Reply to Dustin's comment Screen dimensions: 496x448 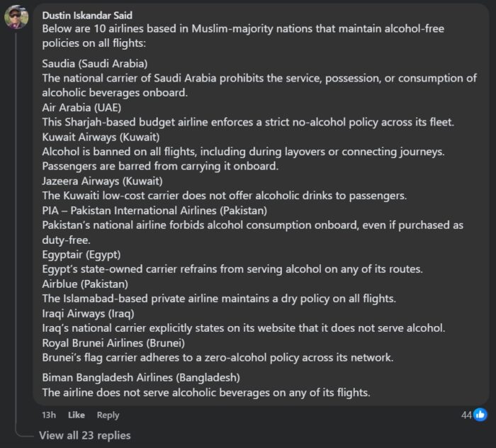pos(108,415)
